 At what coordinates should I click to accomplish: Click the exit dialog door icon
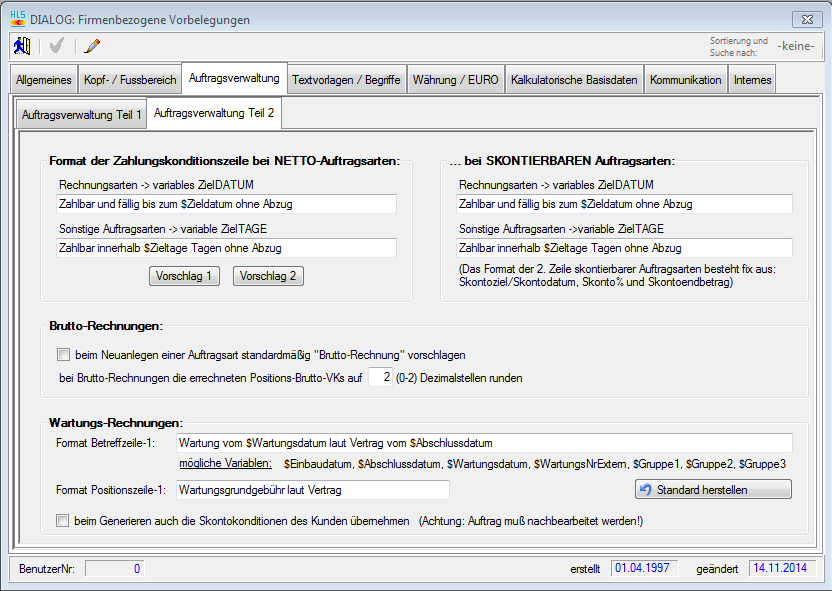[22, 45]
